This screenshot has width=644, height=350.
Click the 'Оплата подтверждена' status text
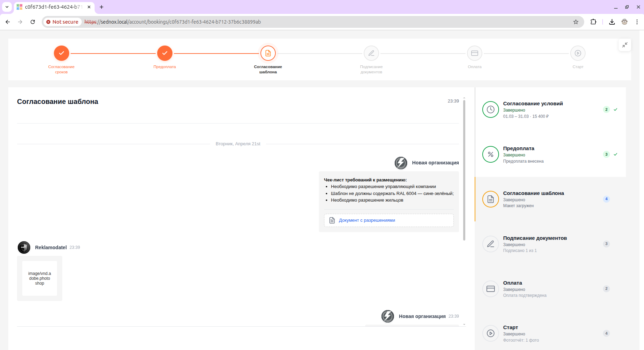[x=525, y=295]
